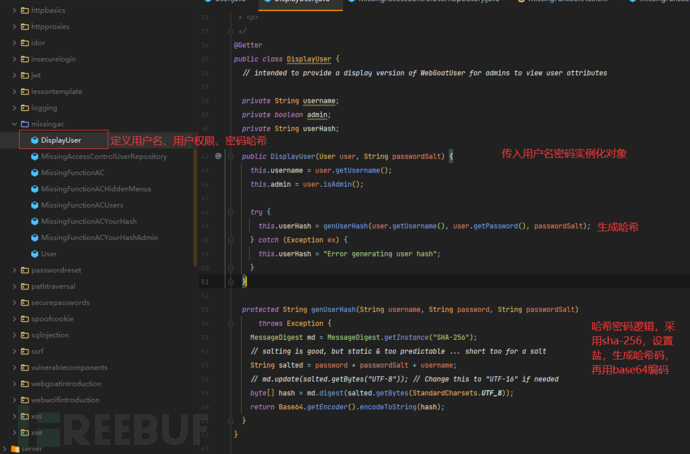Image resolution: width=690 pixels, height=454 pixels.
Task: Toggle code fold at the try block
Action: 232,212
